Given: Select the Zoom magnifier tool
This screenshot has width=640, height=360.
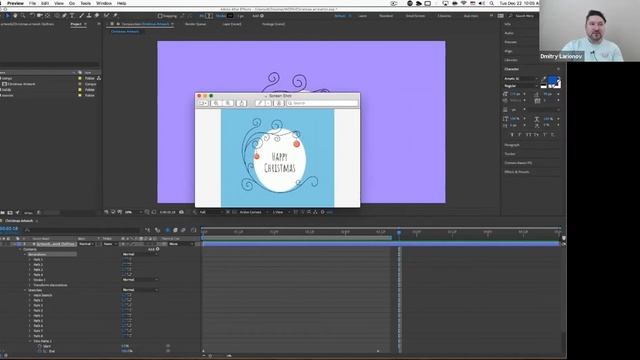Looking at the screenshot, I should tap(23, 16).
